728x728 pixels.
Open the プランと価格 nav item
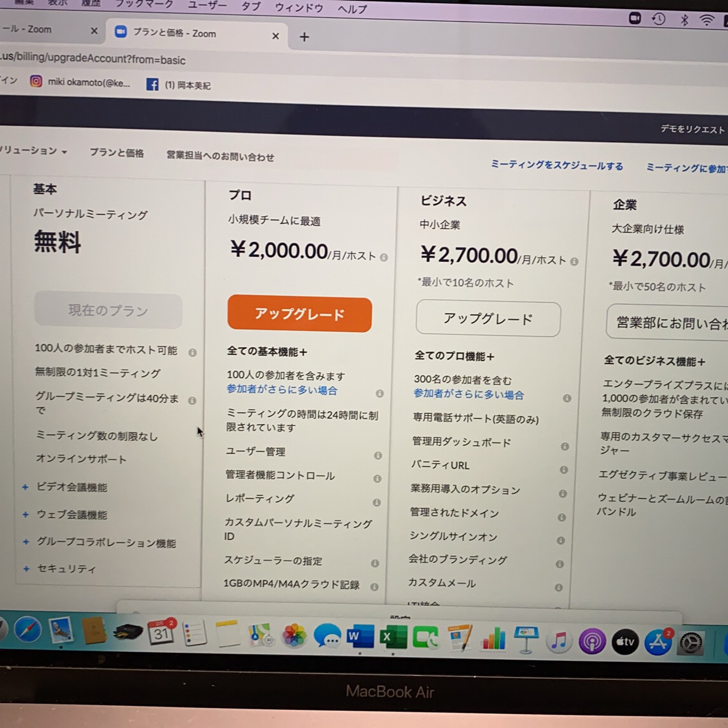[x=117, y=153]
